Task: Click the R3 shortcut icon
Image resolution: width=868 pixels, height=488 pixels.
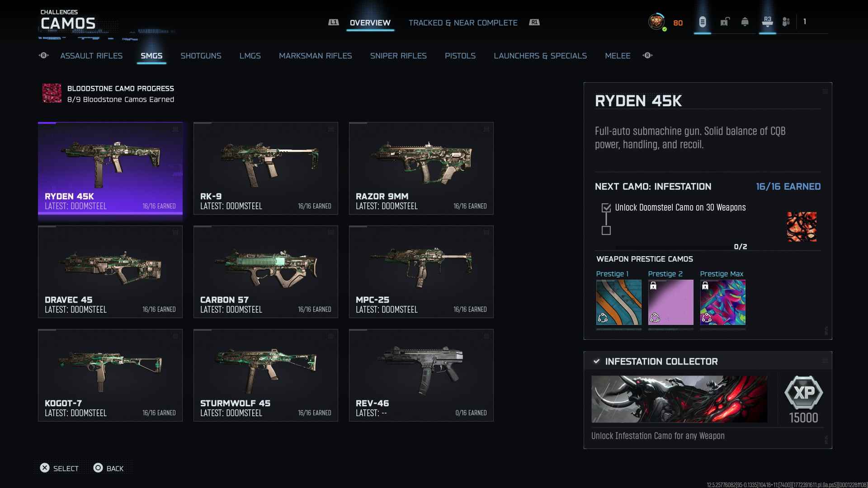Action: click(x=767, y=22)
